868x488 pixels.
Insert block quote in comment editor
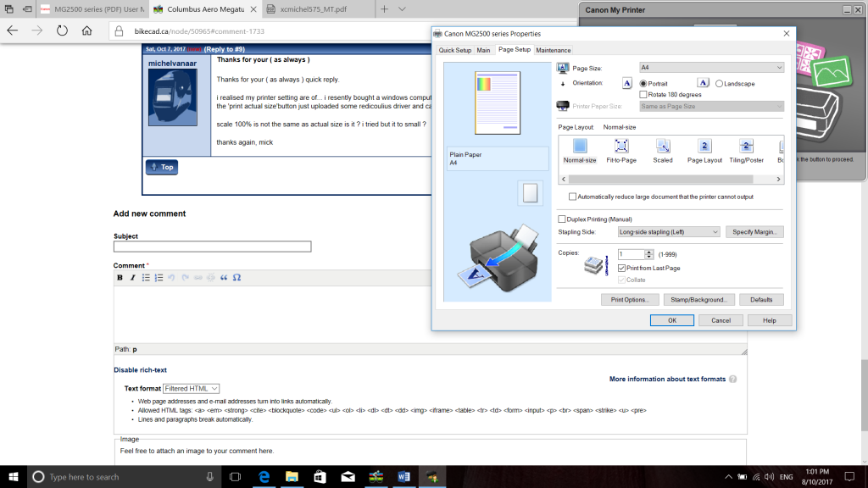coord(224,278)
